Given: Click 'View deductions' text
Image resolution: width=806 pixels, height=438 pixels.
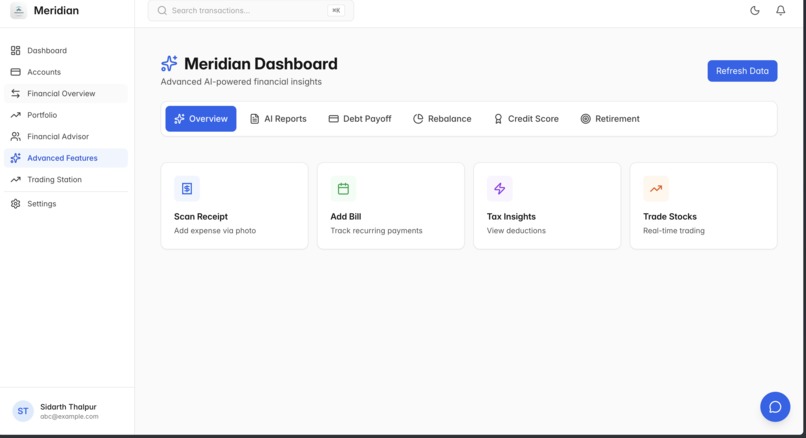Looking at the screenshot, I should [x=516, y=231].
